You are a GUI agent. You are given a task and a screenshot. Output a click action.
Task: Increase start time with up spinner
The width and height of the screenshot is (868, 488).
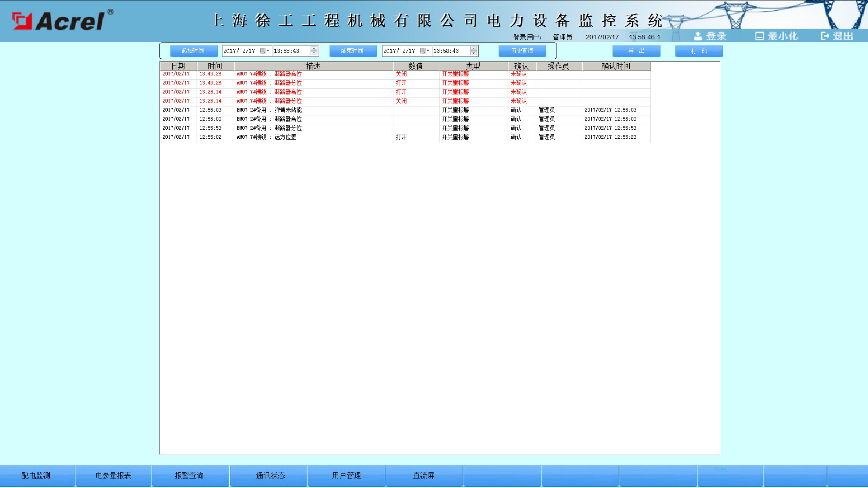tap(314, 49)
